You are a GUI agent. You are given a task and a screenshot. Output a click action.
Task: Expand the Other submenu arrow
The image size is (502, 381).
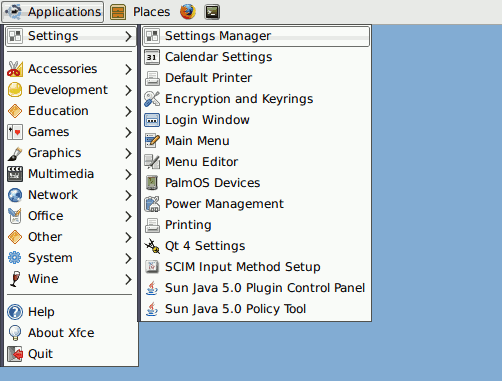[x=128, y=237]
